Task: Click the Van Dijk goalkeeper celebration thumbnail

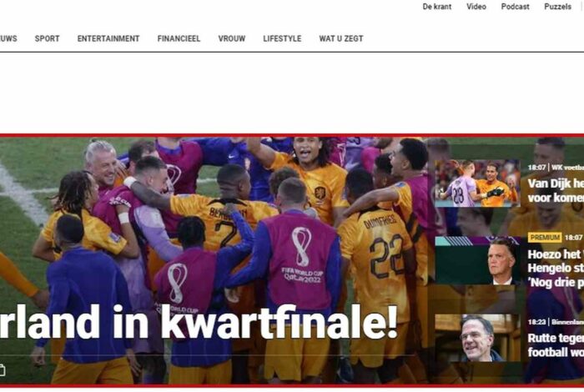Action: point(478,183)
